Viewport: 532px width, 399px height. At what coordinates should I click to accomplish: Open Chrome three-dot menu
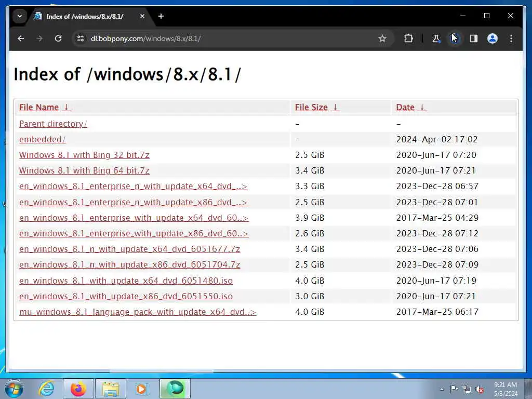[511, 38]
